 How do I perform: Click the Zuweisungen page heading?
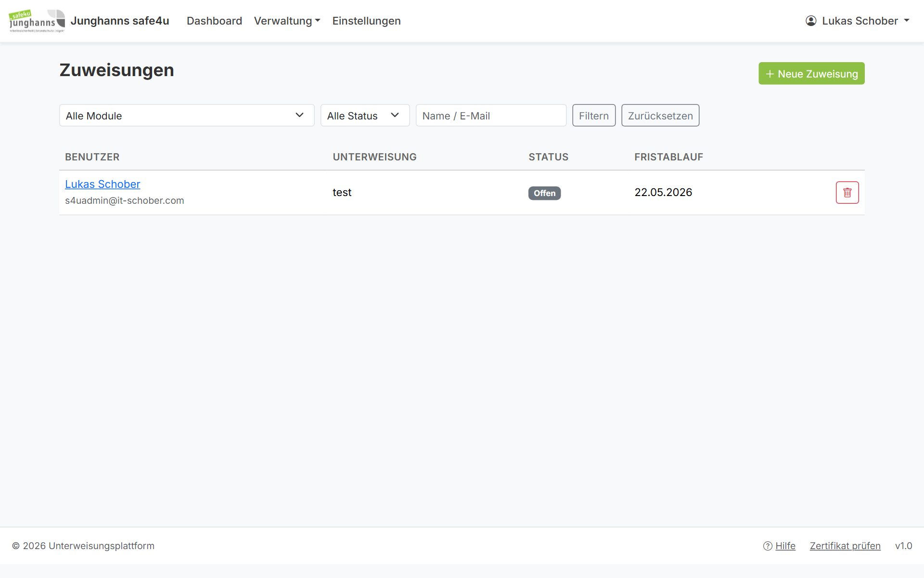pyautogui.click(x=117, y=70)
